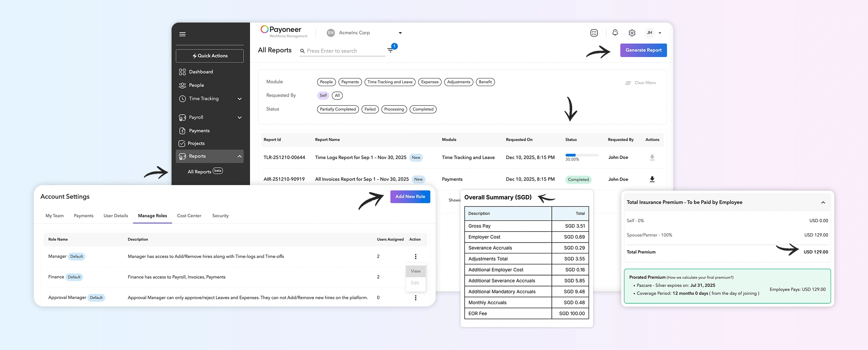Click the Completed status badge
Viewport: 868px width, 350px height.
click(x=578, y=180)
